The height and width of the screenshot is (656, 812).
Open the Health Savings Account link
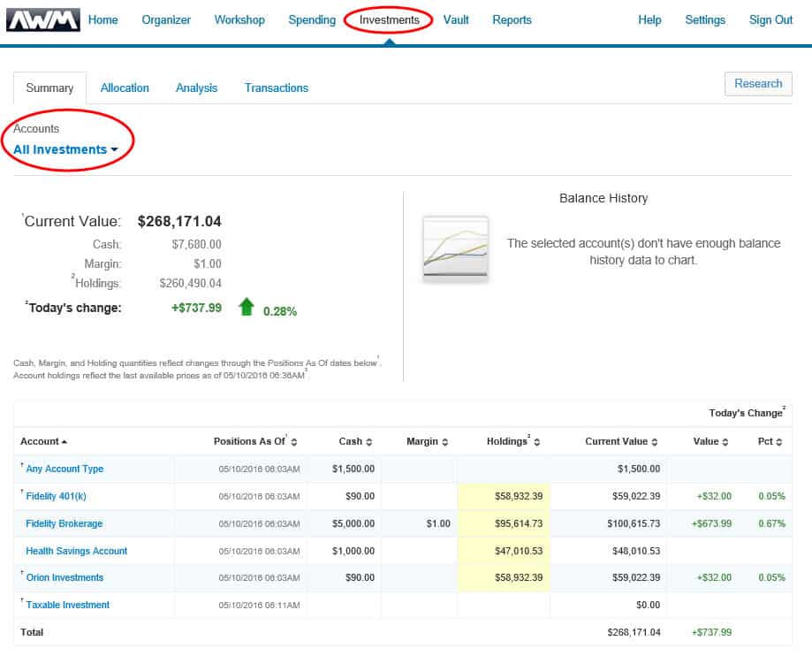(x=77, y=552)
